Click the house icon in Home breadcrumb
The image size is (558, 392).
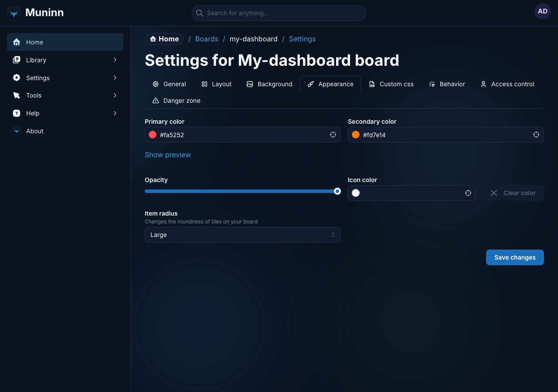tap(153, 39)
